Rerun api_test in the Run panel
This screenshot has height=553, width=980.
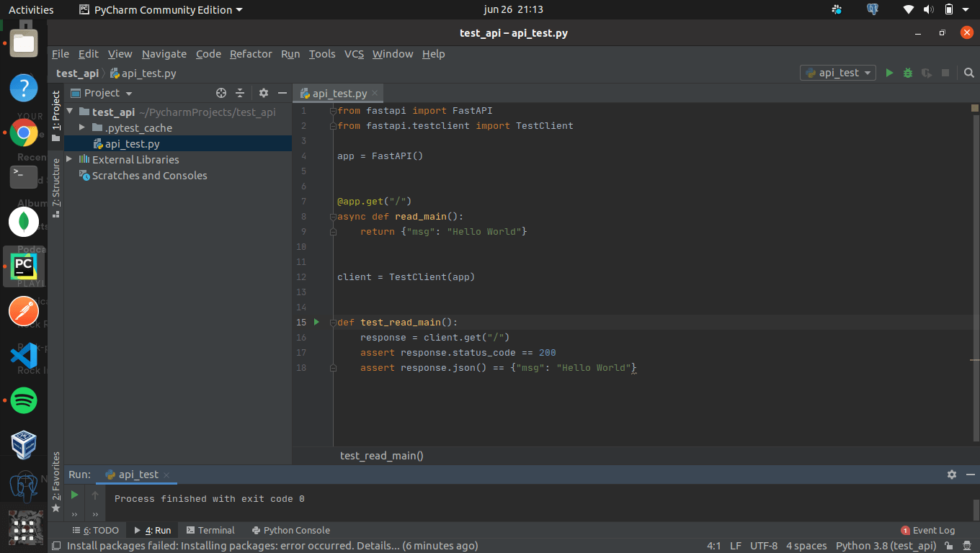coord(74,495)
